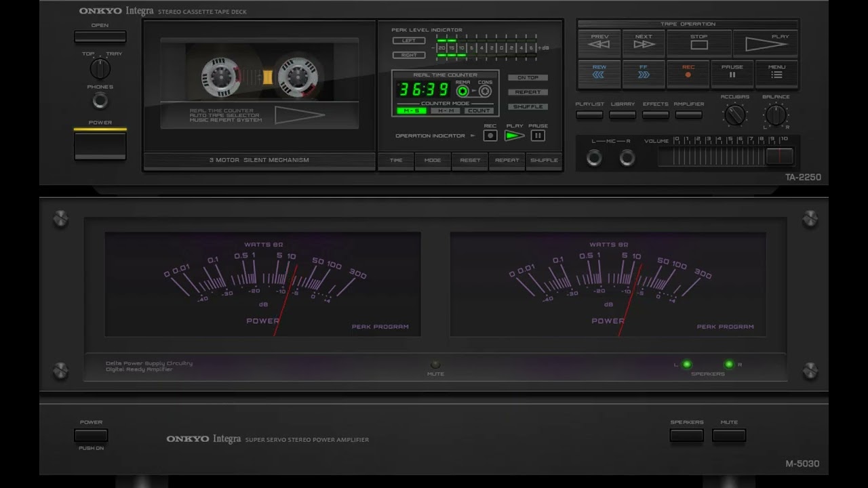The height and width of the screenshot is (488, 868).
Task: Toggle the ON TOP indicator
Action: [x=528, y=78]
